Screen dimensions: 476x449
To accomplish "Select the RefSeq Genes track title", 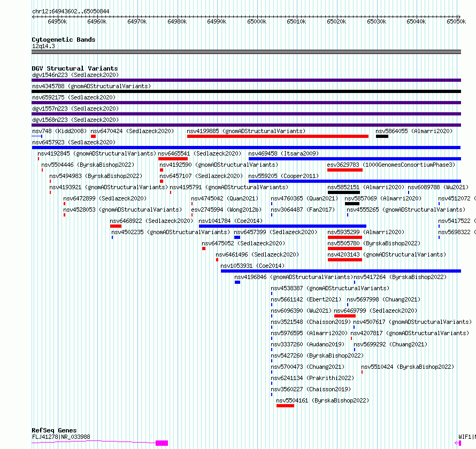I will [54, 430].
